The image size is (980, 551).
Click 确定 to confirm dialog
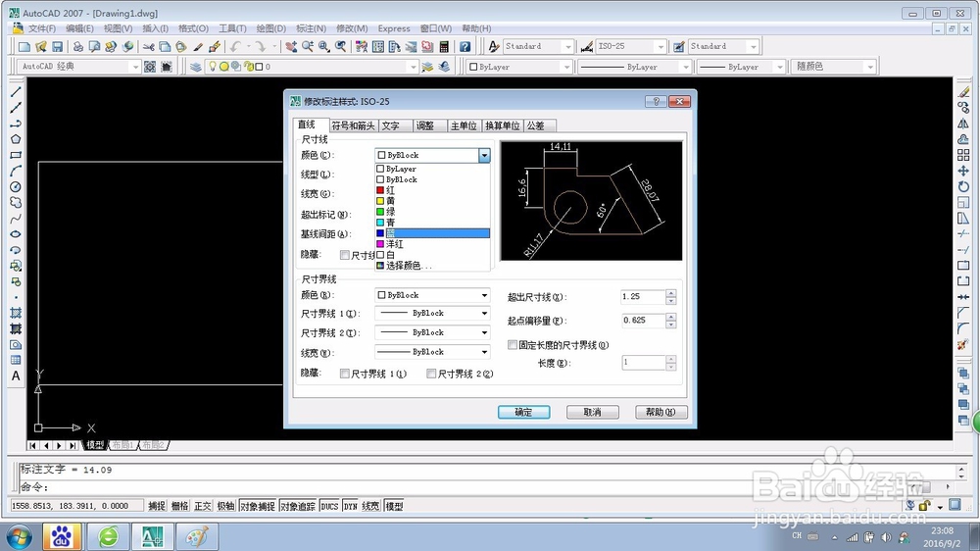click(523, 412)
